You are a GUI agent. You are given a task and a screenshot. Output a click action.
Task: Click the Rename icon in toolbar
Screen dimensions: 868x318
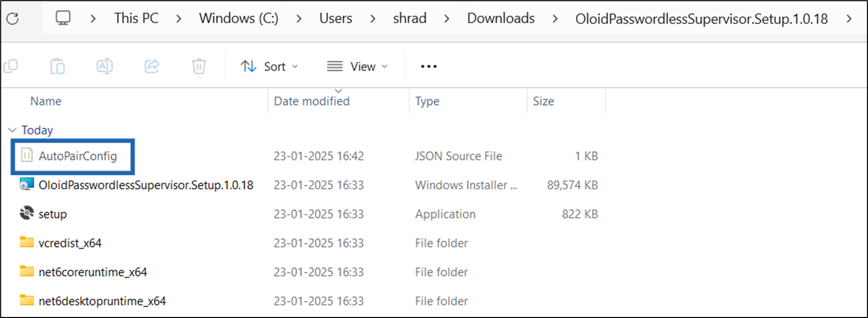[105, 66]
